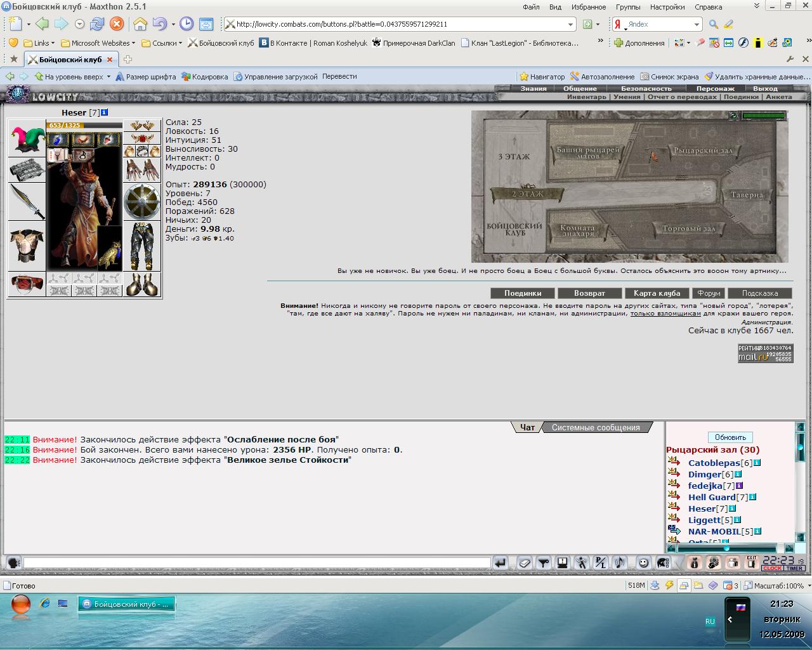Viewport: 812px width, 650px height.
Task: Click the info icon next to Heser[7]
Action: pyautogui.click(x=732, y=508)
